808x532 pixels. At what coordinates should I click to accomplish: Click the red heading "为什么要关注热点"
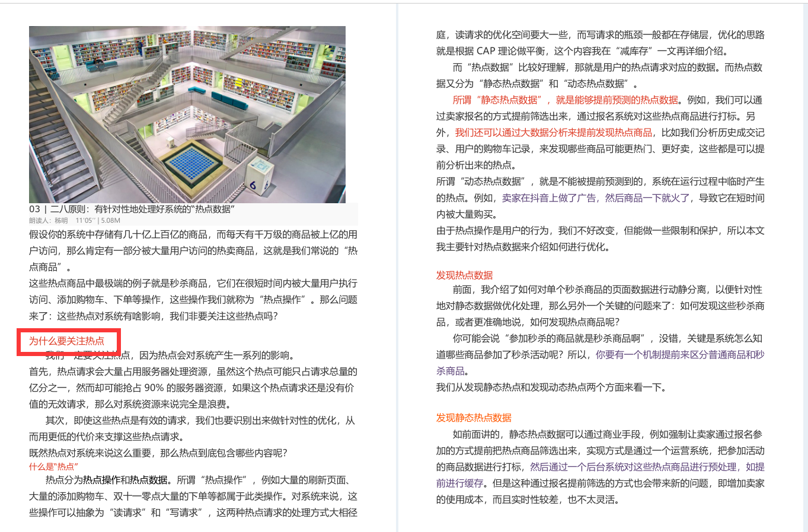(66, 341)
